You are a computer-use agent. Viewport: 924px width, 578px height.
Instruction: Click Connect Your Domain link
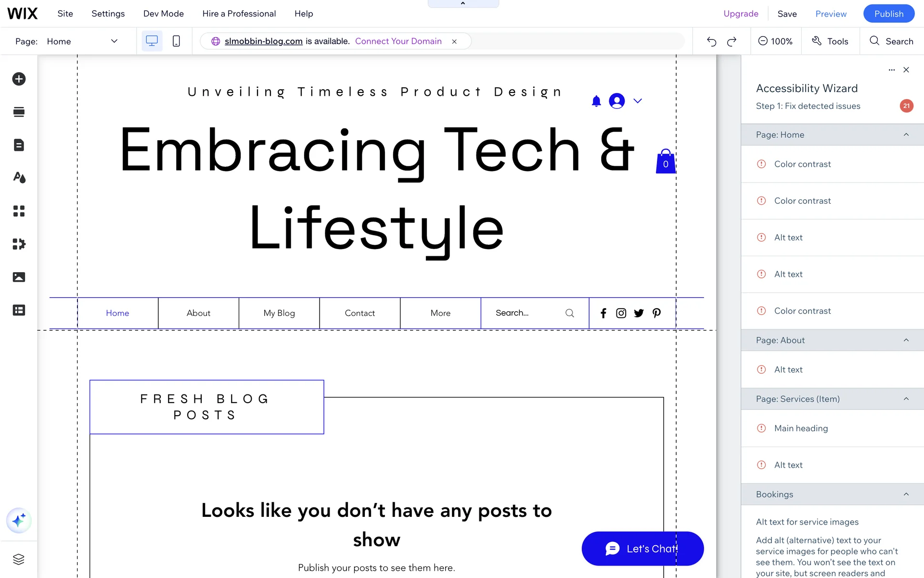click(x=398, y=41)
